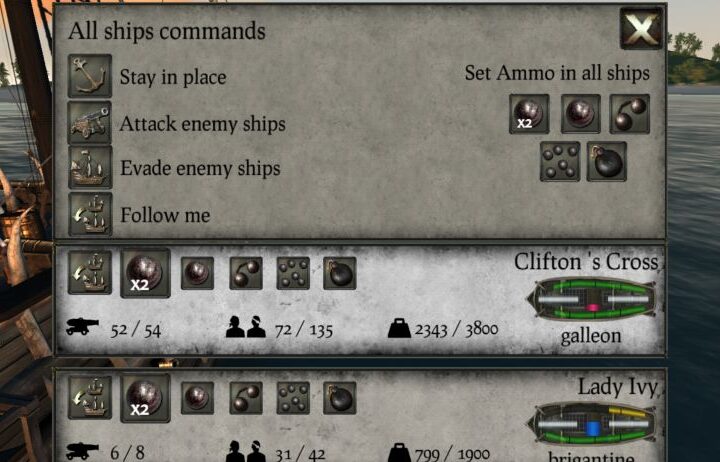Screen dimensions: 720x462
Task: Select grapeshot ammo for Lady Ivy
Action: [293, 398]
